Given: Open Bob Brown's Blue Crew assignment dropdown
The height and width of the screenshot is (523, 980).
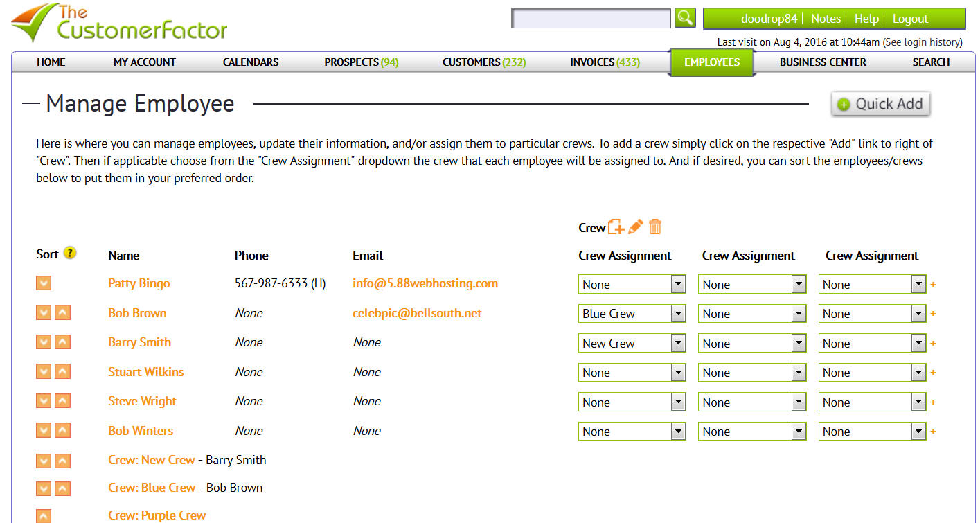Looking at the screenshot, I should [x=632, y=314].
